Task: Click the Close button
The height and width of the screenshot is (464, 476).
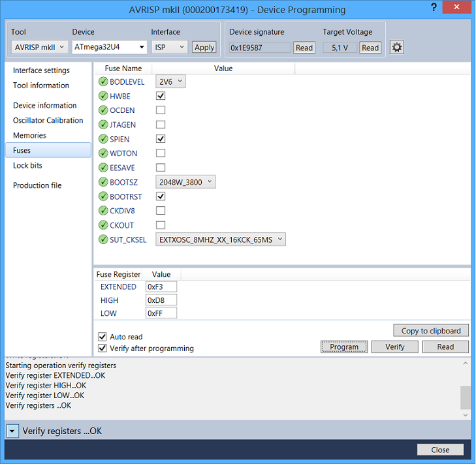Action: tap(440, 450)
